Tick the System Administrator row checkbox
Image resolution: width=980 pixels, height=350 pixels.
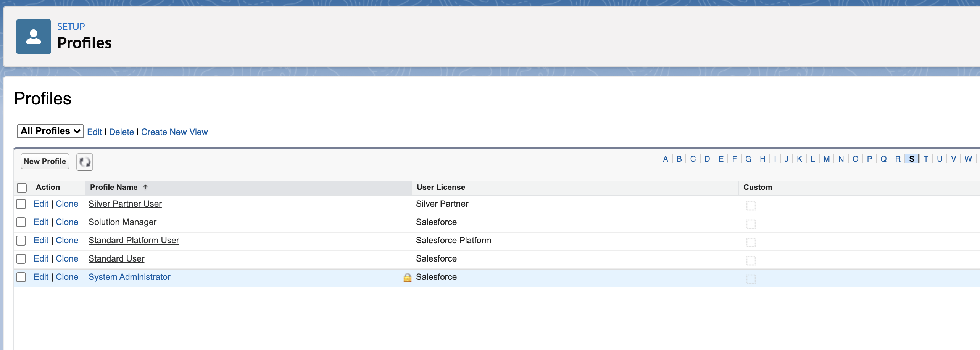[x=21, y=277]
